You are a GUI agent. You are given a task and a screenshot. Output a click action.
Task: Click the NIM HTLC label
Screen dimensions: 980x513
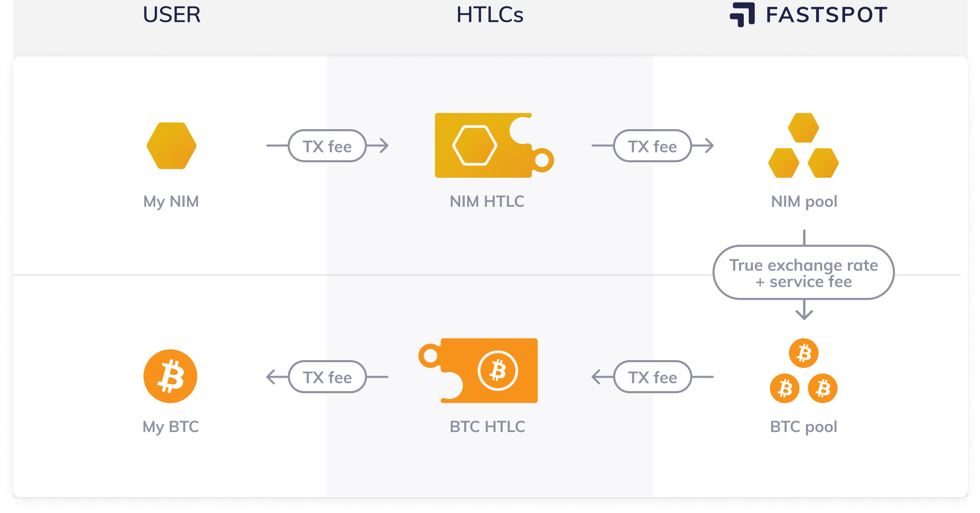pyautogui.click(x=487, y=202)
